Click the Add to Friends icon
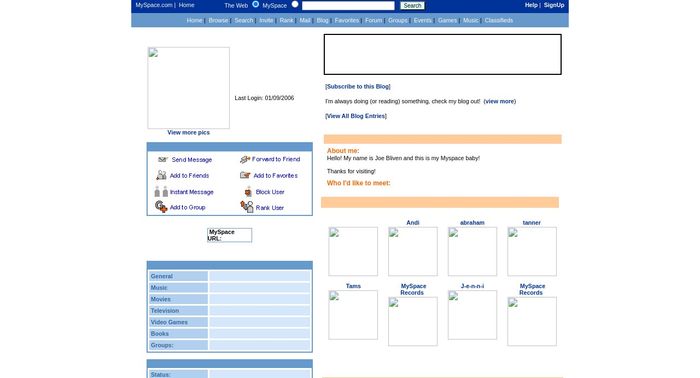This screenshot has height=378, width=700. coord(161,175)
